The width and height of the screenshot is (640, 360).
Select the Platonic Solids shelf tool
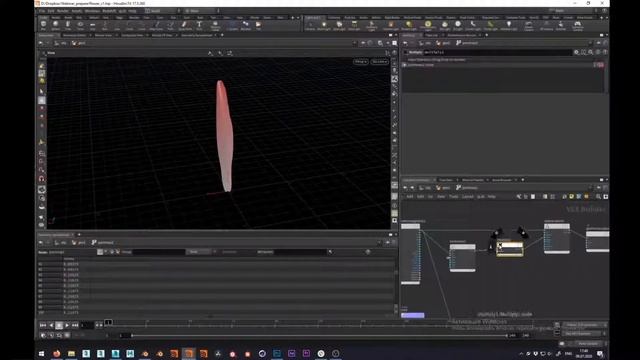[215, 26]
